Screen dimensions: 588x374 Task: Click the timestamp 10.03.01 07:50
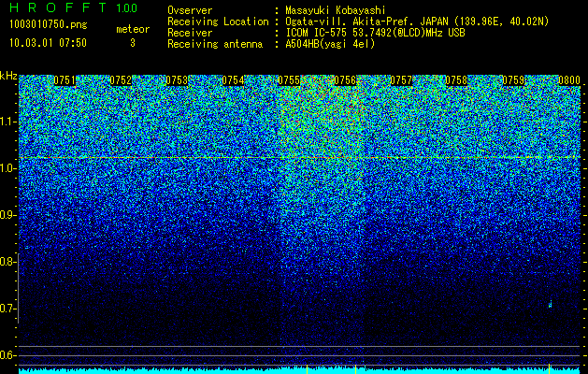pos(48,43)
